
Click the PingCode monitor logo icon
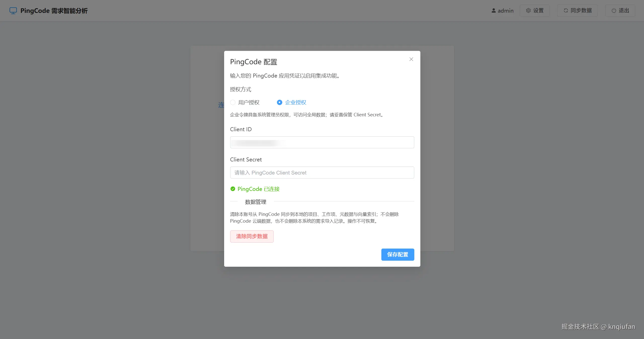coord(13,11)
